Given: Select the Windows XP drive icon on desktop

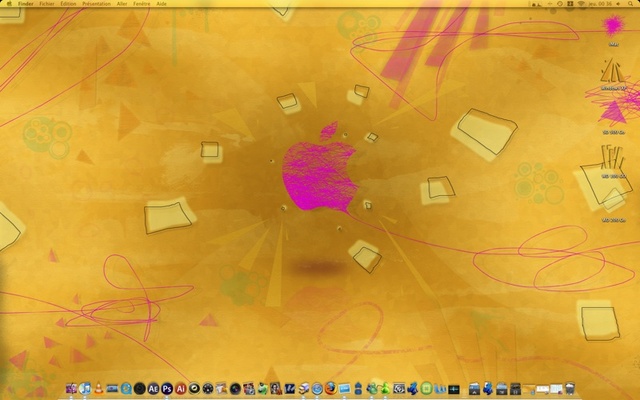Looking at the screenshot, I should click(x=612, y=70).
